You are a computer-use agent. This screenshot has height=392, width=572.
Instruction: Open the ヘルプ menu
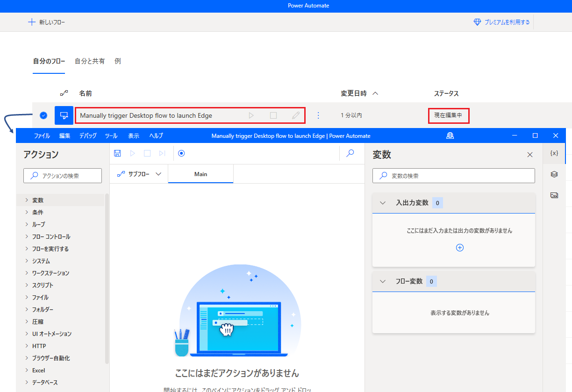(156, 136)
